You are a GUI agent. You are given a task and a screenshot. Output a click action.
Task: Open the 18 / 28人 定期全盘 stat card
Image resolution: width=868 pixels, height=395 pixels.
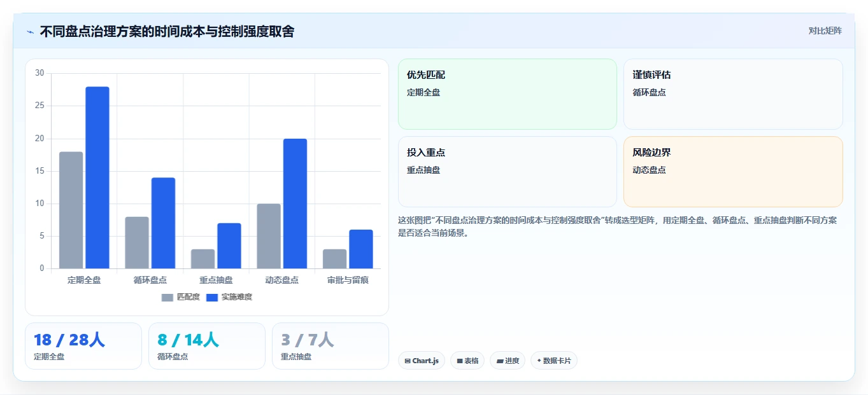pyautogui.click(x=83, y=346)
